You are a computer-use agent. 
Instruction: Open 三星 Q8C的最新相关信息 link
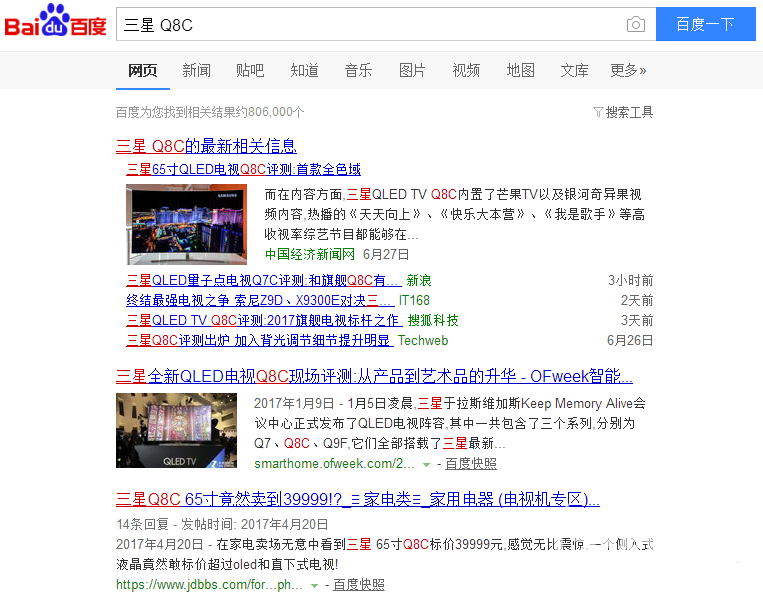point(206,146)
